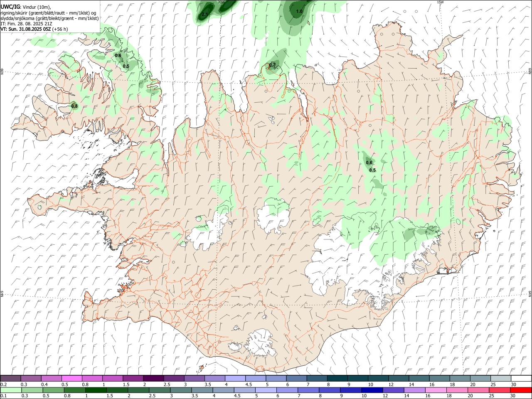The width and height of the screenshot is (532, 399).
Task: Select the medium green 0.8 swatch, bottom legend row
Action: tap(74, 390)
